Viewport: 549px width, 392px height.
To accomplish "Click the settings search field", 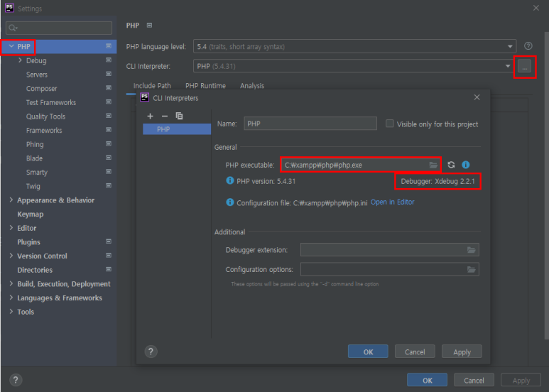I will tap(59, 28).
